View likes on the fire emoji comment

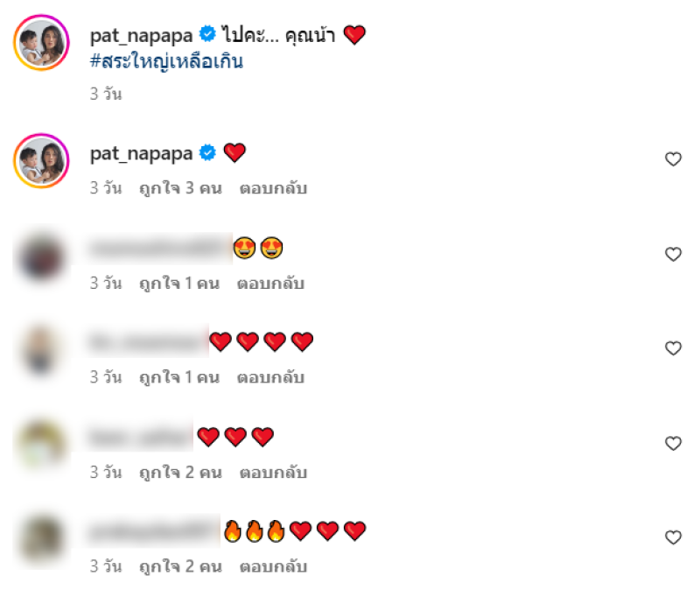click(x=180, y=566)
